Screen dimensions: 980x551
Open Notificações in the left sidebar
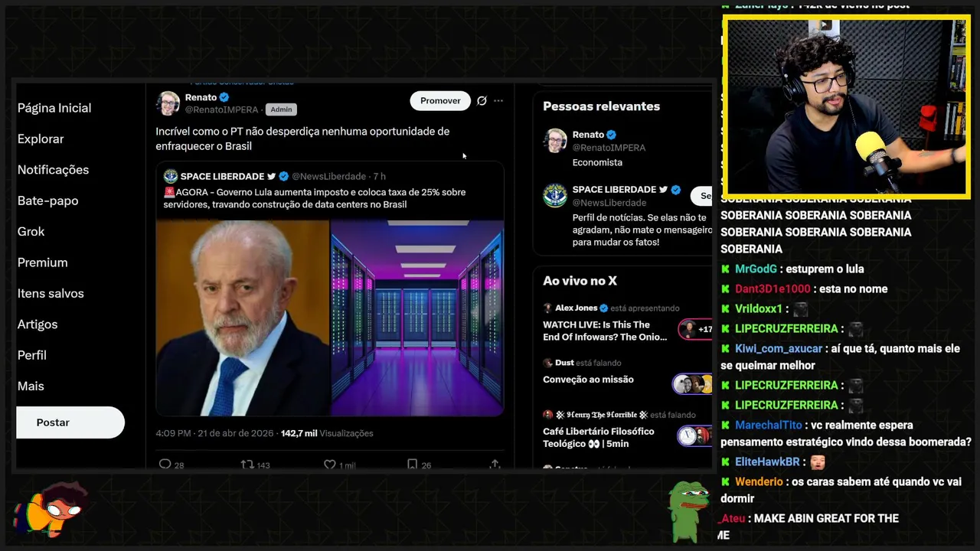point(53,170)
